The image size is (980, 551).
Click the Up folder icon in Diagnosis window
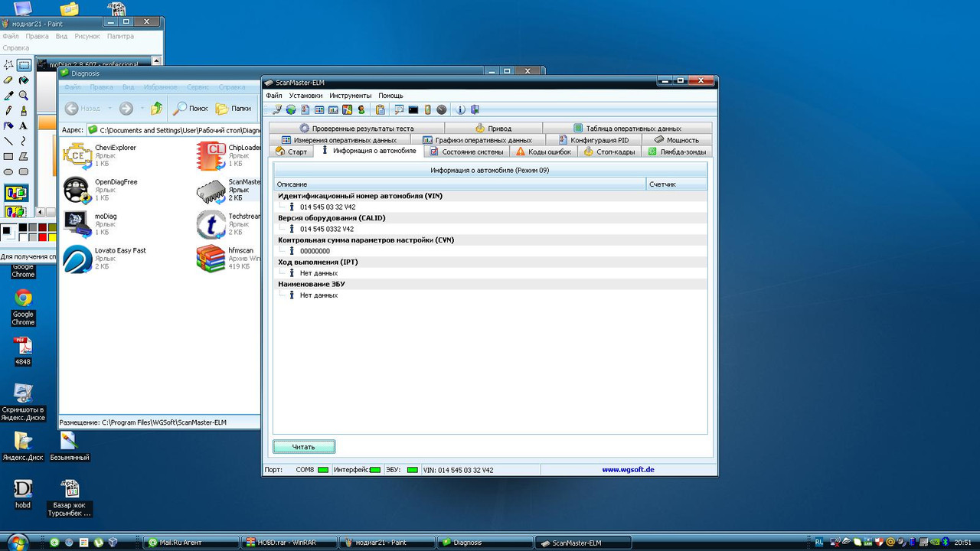pos(156,109)
